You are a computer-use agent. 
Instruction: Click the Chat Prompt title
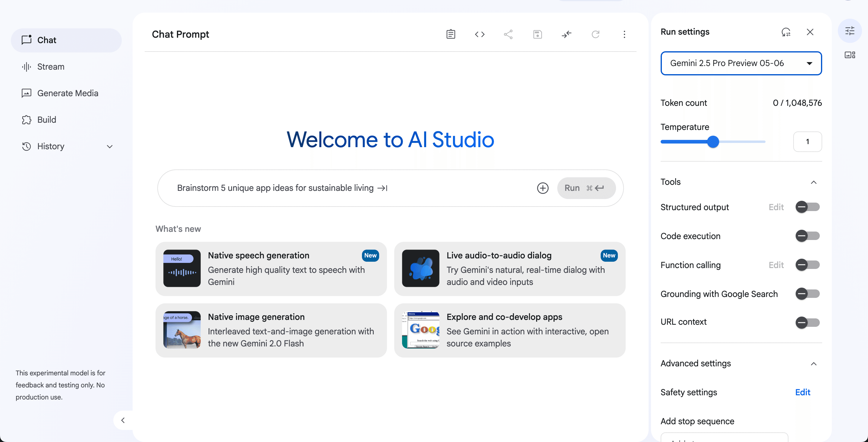(x=180, y=34)
